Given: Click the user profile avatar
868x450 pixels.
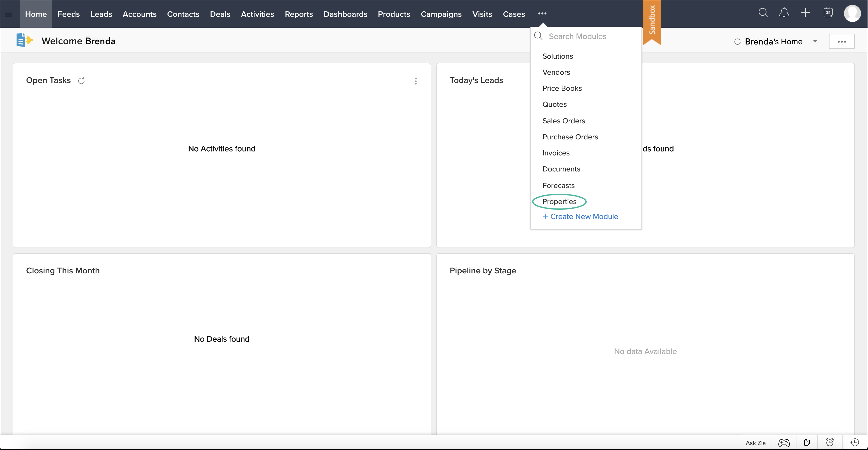Looking at the screenshot, I should 852,14.
